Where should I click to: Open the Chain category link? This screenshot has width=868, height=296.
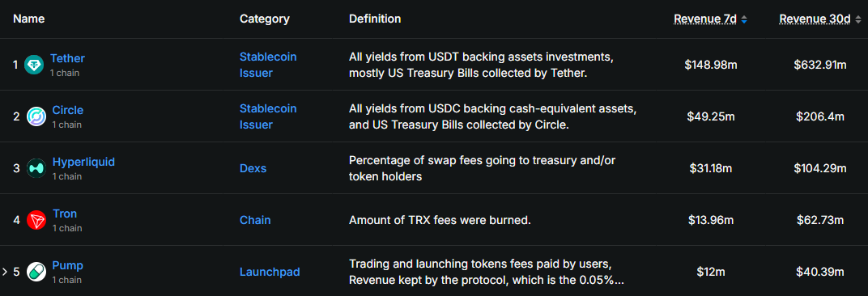click(255, 220)
